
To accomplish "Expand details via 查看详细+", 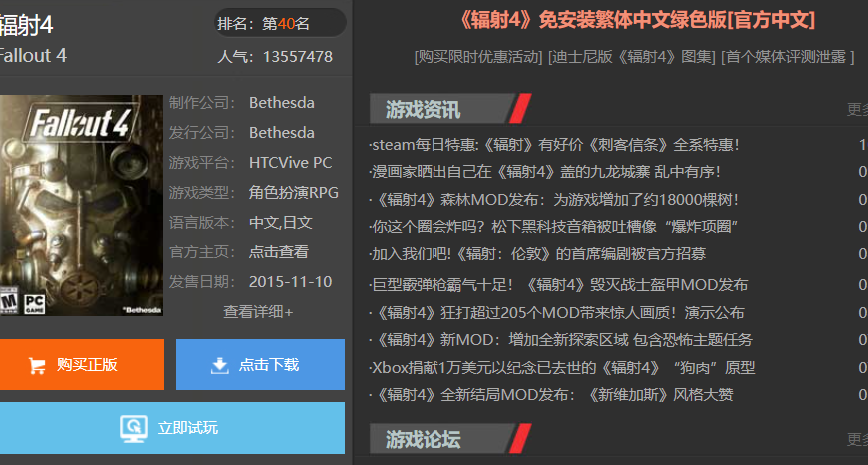I will (x=258, y=312).
